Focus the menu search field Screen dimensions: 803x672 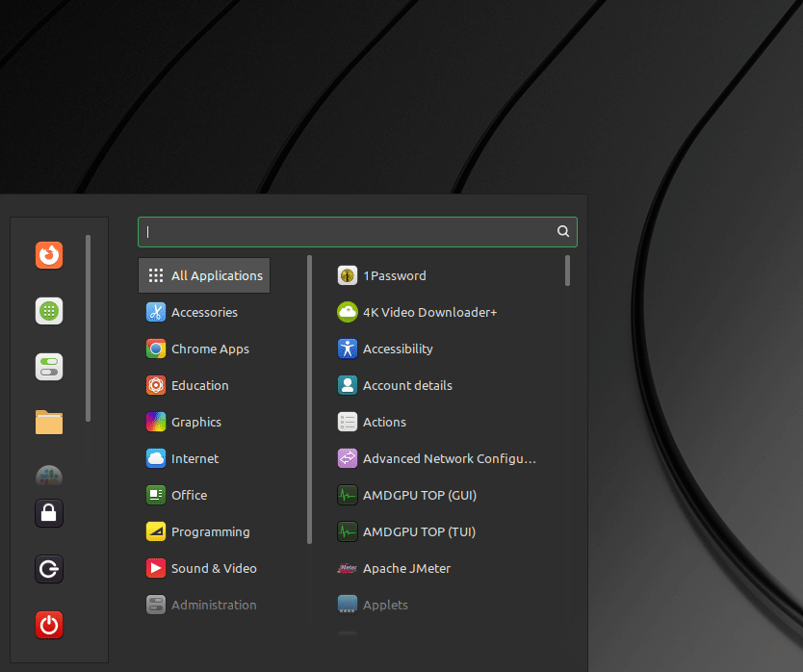click(x=347, y=232)
